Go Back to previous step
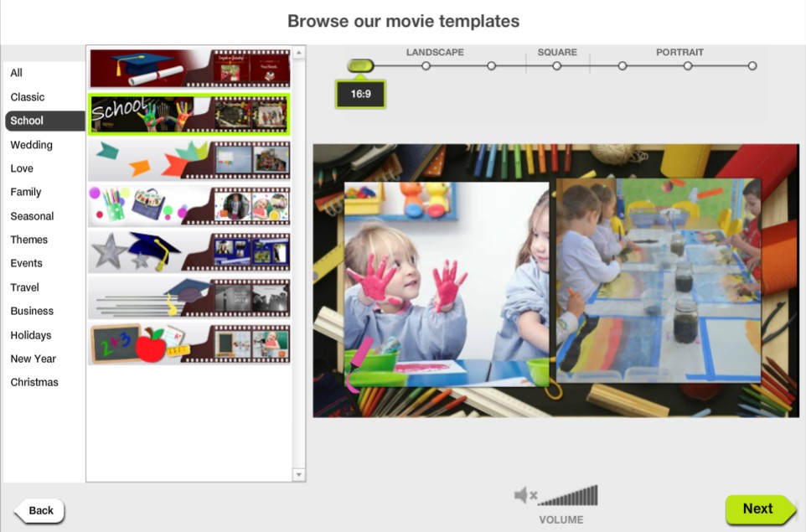The width and height of the screenshot is (806, 532). pos(40,510)
